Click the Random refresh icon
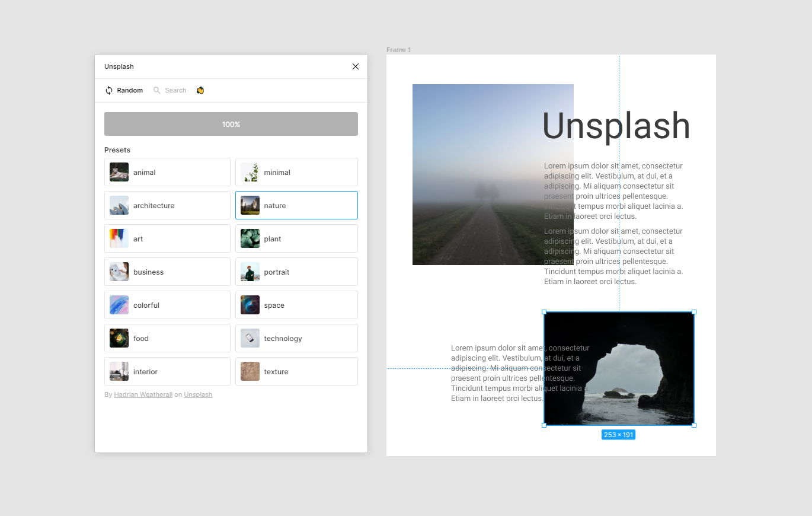The image size is (812, 516). (109, 90)
